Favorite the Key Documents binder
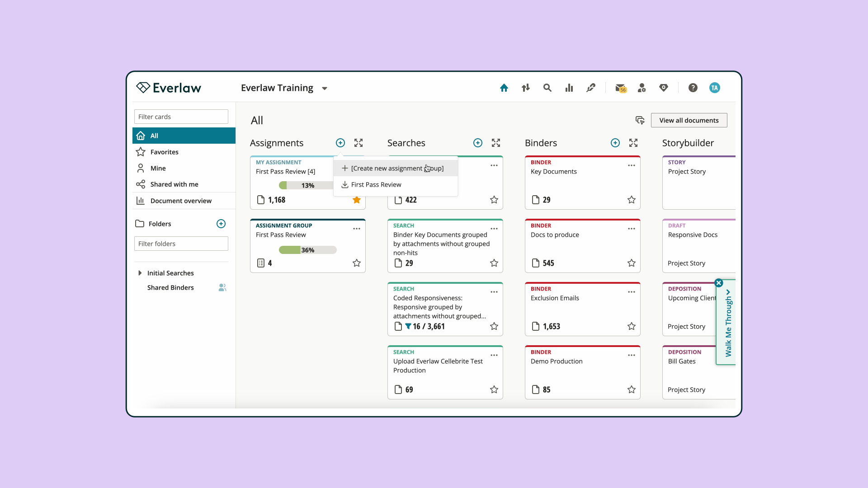The image size is (868, 488). tap(632, 200)
